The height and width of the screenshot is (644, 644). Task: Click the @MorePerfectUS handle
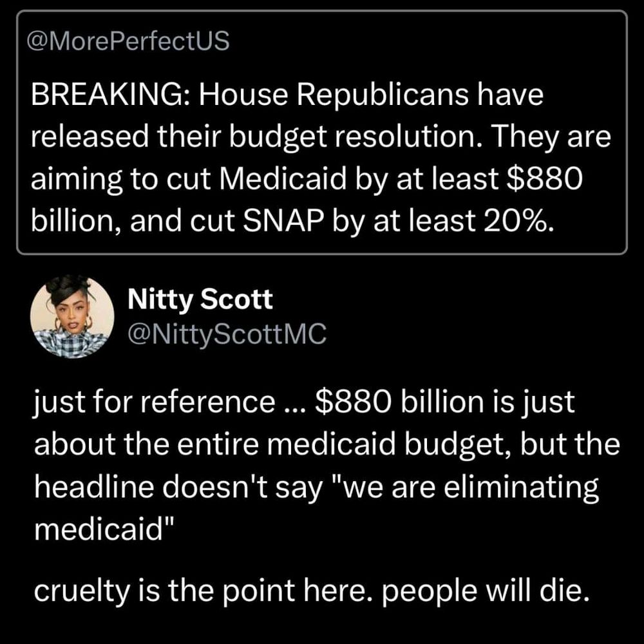pos(128,41)
